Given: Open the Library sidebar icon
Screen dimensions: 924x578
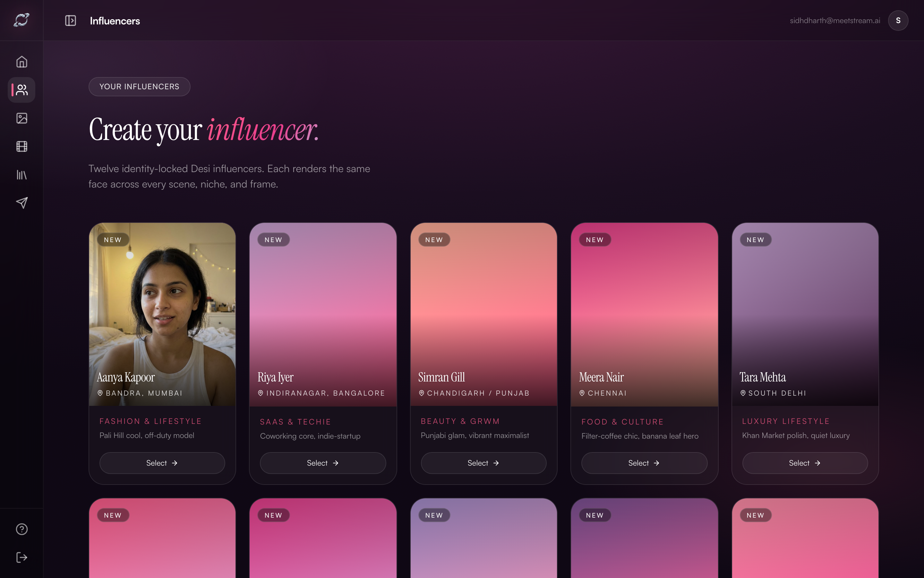Looking at the screenshot, I should (x=22, y=175).
